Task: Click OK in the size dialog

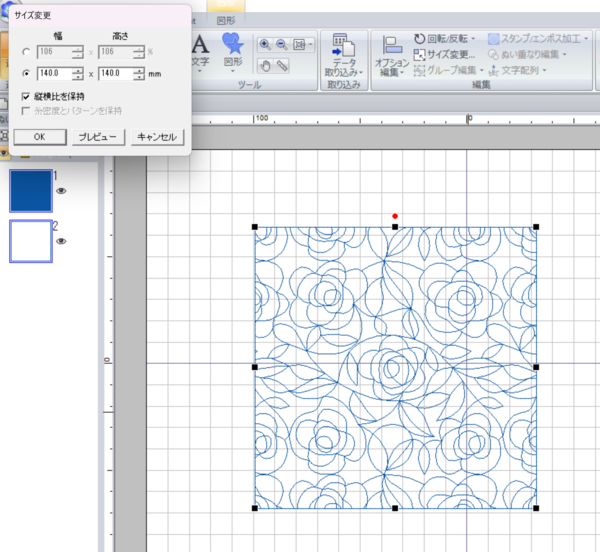Action: 38,136
